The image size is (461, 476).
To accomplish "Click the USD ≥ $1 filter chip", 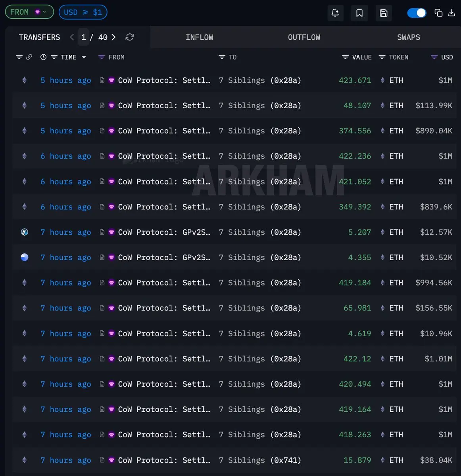I will tap(83, 12).
